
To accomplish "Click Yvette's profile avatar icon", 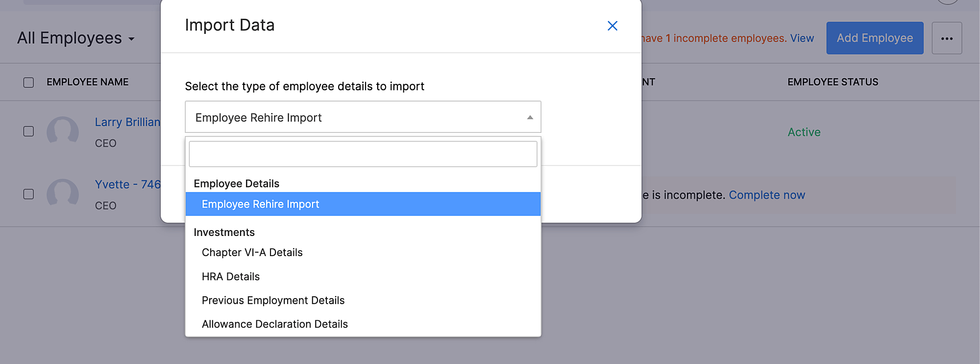I will point(63,194).
